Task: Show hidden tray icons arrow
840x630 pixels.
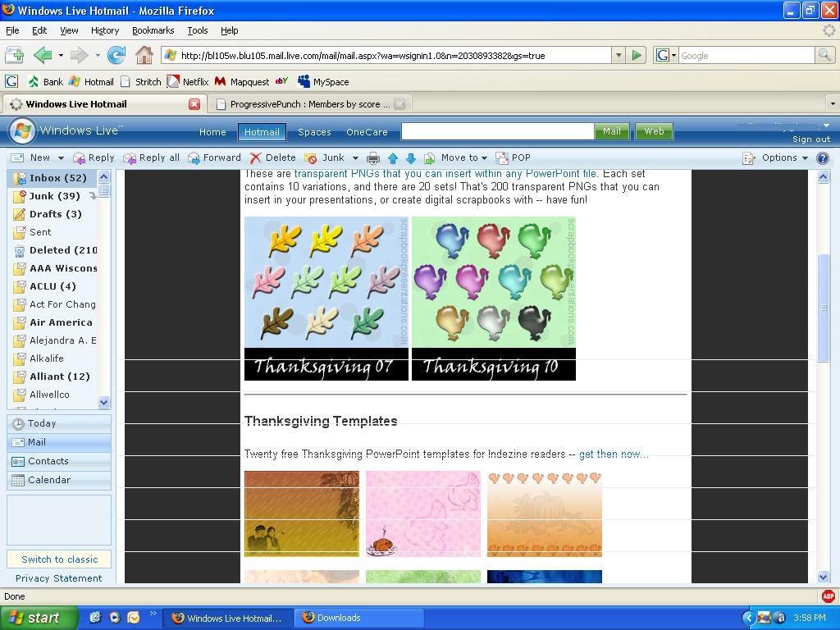Action: pos(748,618)
